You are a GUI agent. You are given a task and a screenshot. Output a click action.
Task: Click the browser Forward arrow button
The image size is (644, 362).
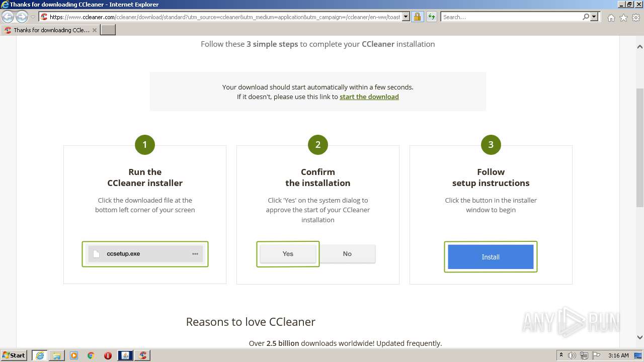tap(22, 17)
